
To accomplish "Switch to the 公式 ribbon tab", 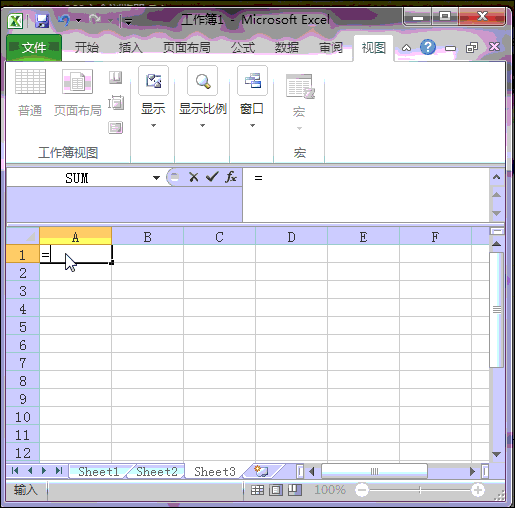I will (x=243, y=47).
